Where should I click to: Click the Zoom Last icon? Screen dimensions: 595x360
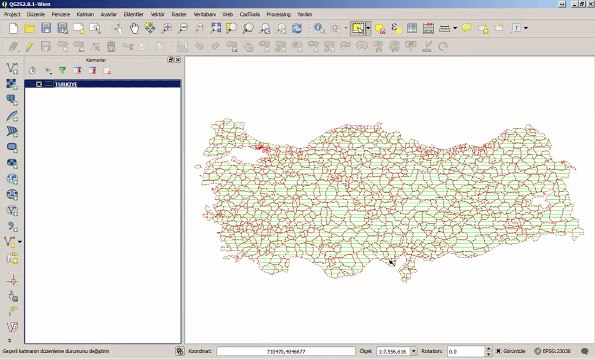pyautogui.click(x=264, y=28)
